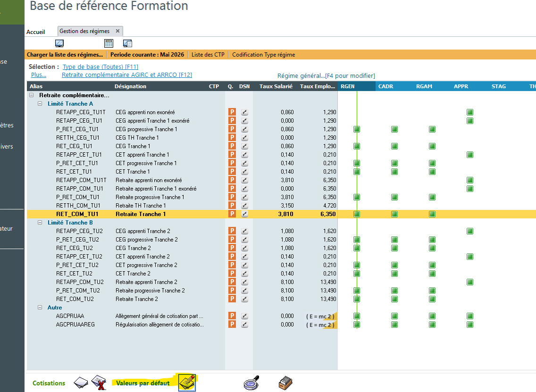
Task: Click the orange P icon for RET_COM_TU2
Action: click(x=232, y=299)
